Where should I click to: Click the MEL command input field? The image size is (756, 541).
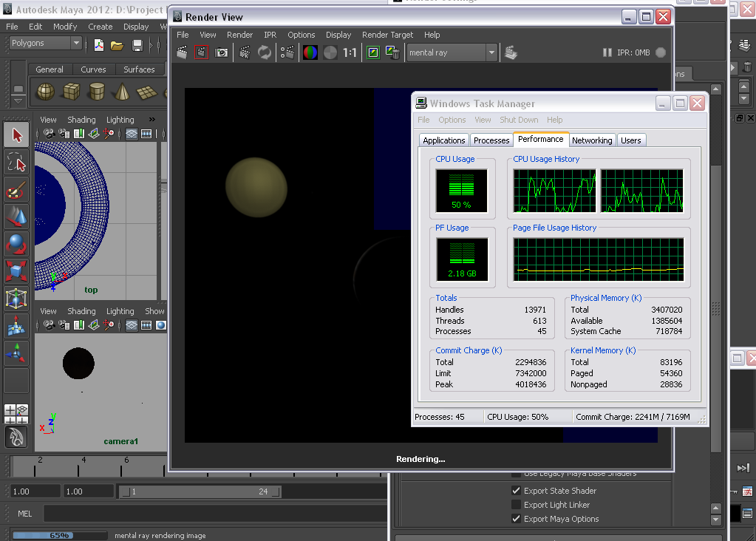[x=216, y=514]
